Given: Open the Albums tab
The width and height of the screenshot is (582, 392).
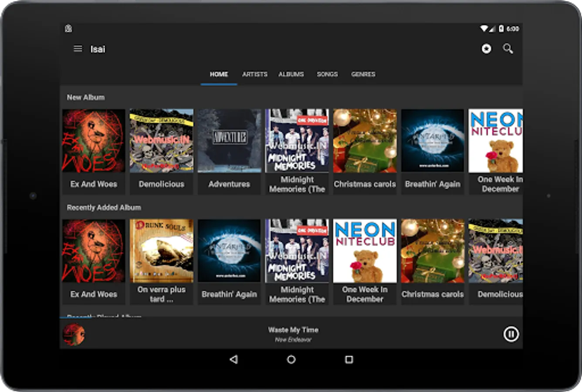Looking at the screenshot, I should coord(291,74).
